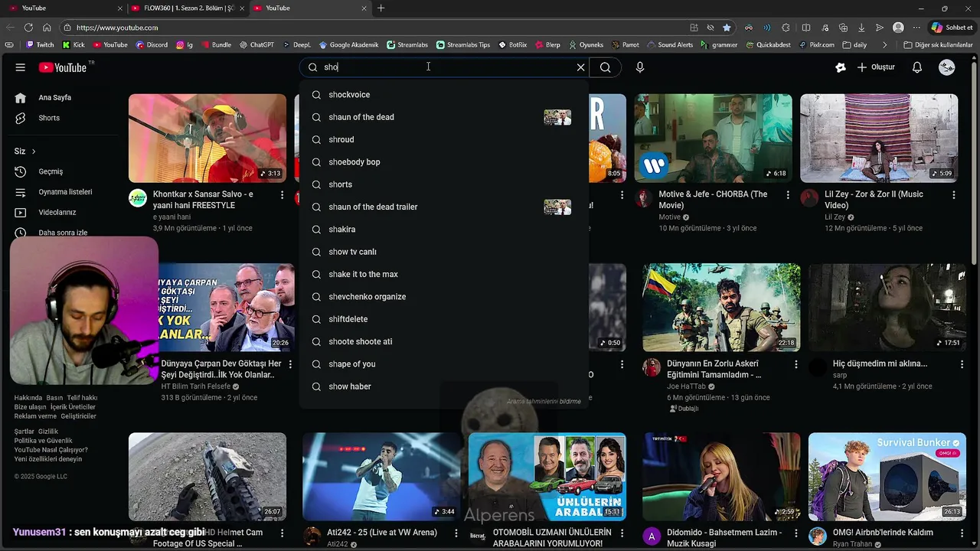Screen dimensions: 980x551
Task: Open the YouTube hamburger guide menu
Action: pos(20,67)
